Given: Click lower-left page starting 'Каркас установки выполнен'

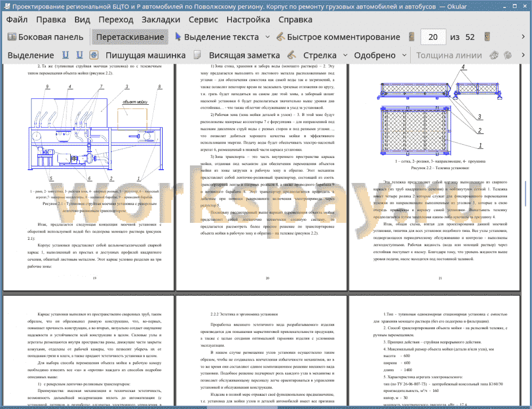Looking at the screenshot, I should (x=88, y=350).
